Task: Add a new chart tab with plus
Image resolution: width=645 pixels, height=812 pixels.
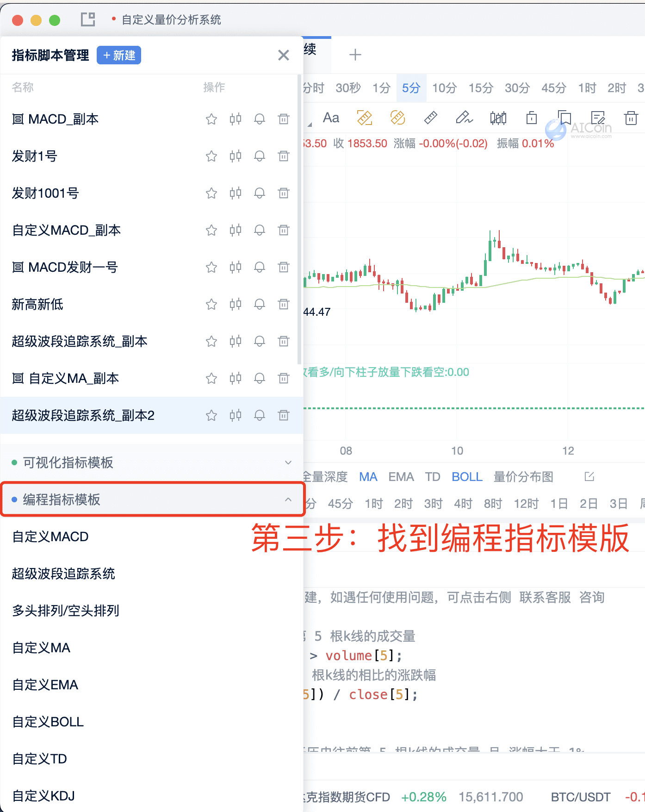Action: pos(355,55)
